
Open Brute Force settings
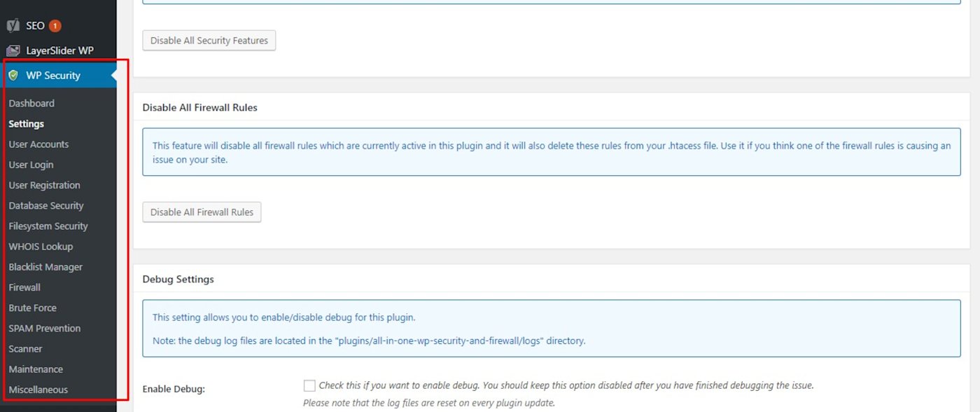(32, 308)
